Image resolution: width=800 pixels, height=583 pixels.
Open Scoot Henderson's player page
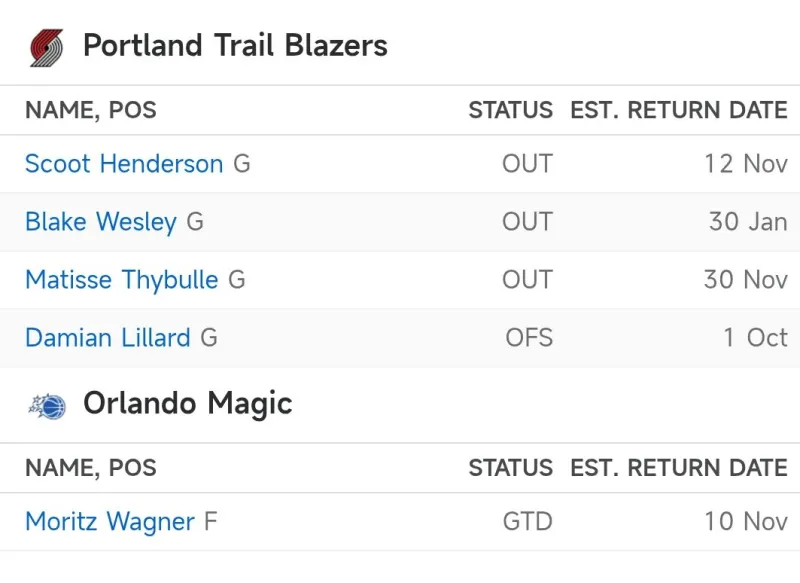coord(124,164)
